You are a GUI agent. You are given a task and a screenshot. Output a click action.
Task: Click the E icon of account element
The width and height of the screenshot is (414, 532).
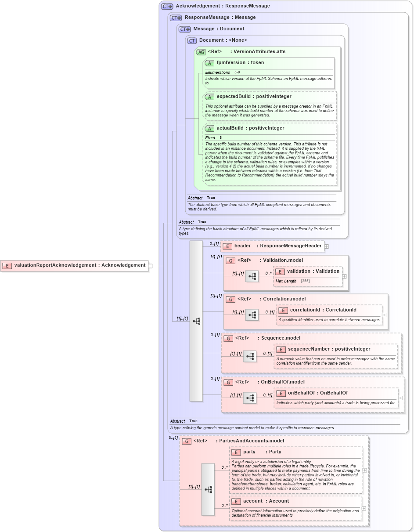pos(236,501)
